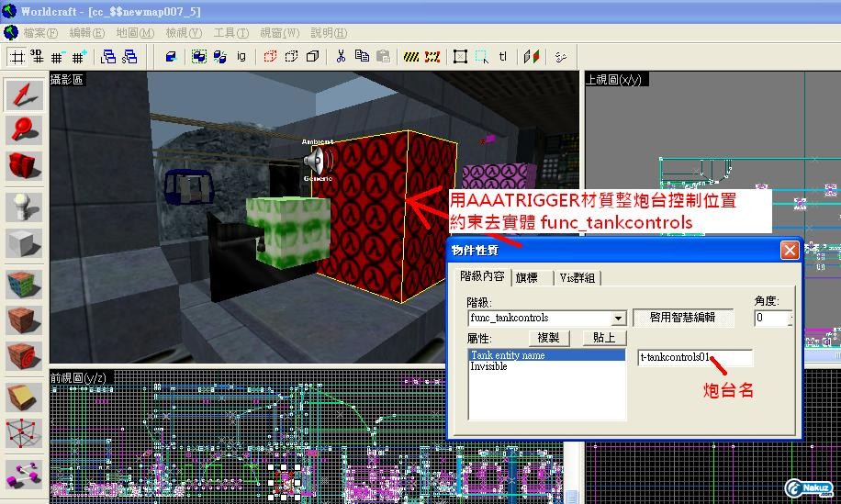Screen dimensions: 841x504
Task: Click the larger grid button
Action: pyautogui.click(x=79, y=57)
